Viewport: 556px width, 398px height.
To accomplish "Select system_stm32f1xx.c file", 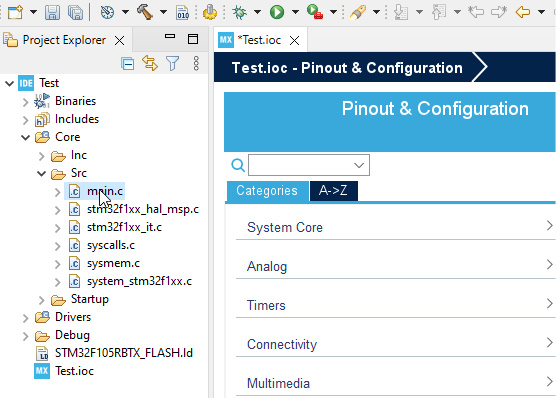I will point(139,281).
